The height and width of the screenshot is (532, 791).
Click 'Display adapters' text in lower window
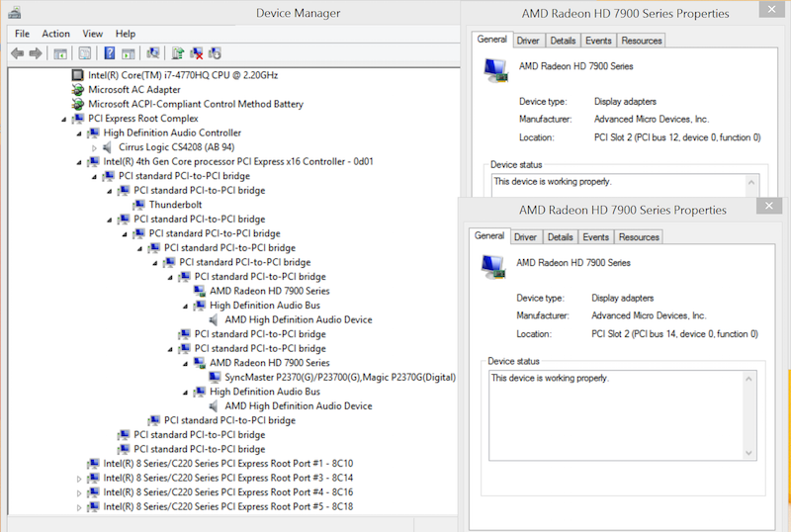coord(623,298)
